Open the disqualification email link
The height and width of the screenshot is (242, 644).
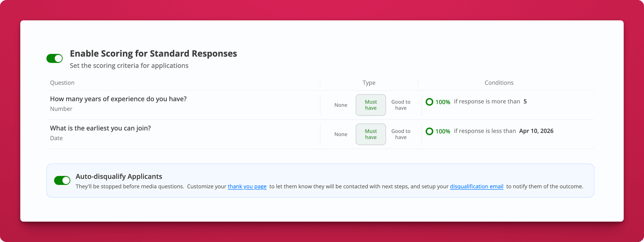[476, 187]
